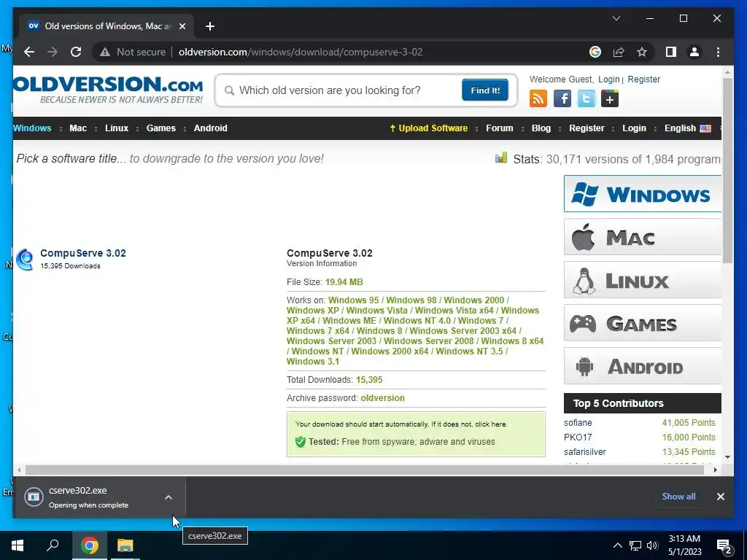
Task: Click Upload Software in the nav bar
Action: pyautogui.click(x=428, y=128)
